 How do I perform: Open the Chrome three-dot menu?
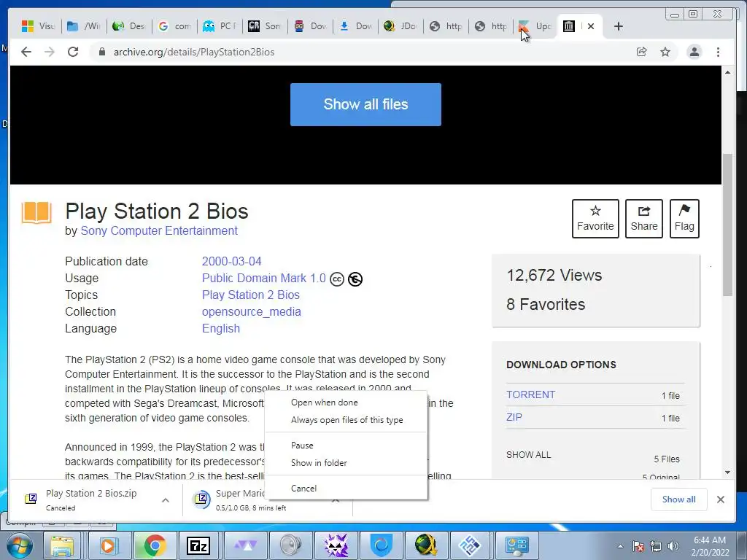click(718, 52)
